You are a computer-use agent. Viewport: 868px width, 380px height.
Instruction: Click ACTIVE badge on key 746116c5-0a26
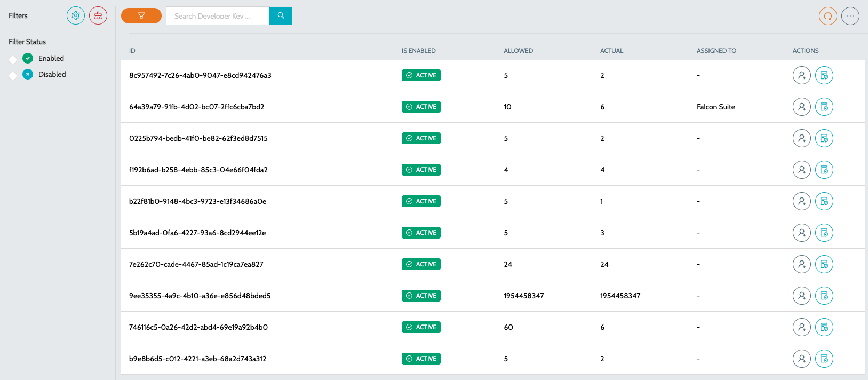tap(421, 327)
